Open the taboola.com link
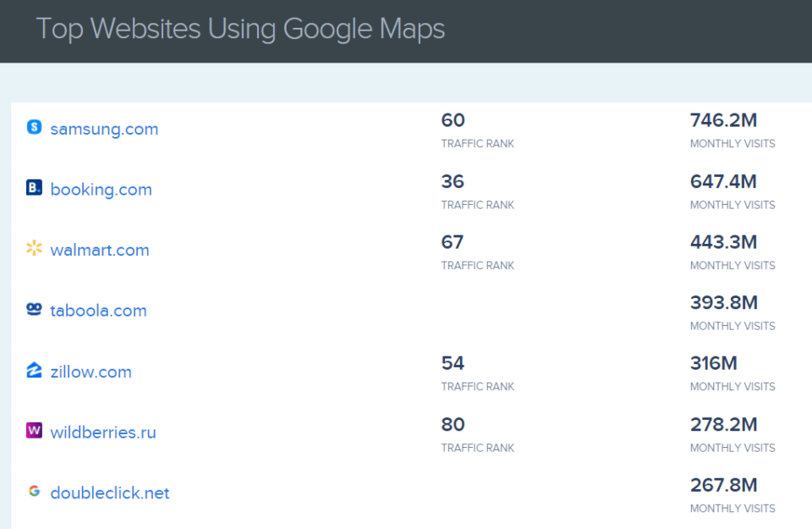Screen dimensions: 812x529 point(98,311)
